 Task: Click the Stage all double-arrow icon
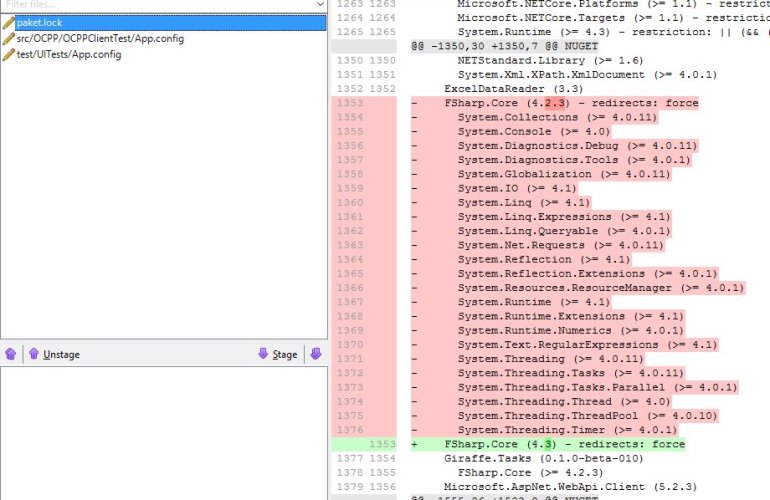pyautogui.click(x=317, y=353)
